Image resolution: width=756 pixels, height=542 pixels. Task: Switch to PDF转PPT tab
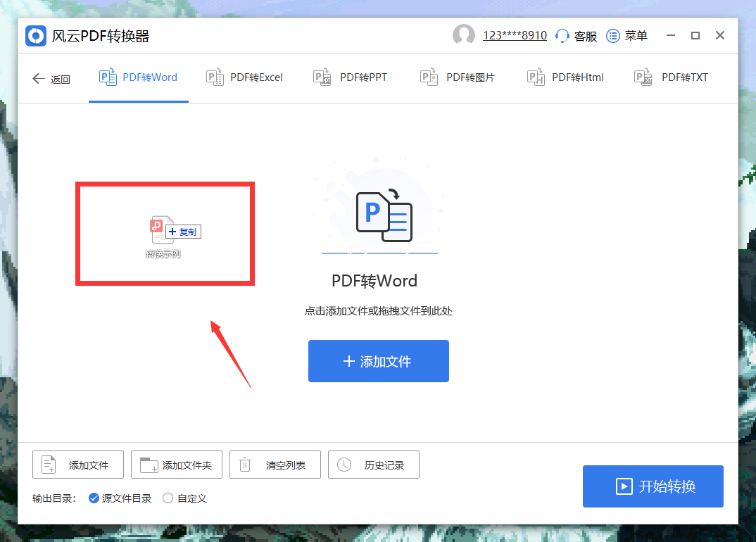(x=350, y=77)
